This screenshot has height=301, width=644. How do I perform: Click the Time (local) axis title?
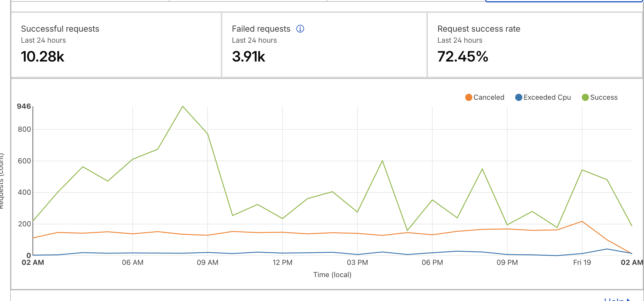pos(332,275)
